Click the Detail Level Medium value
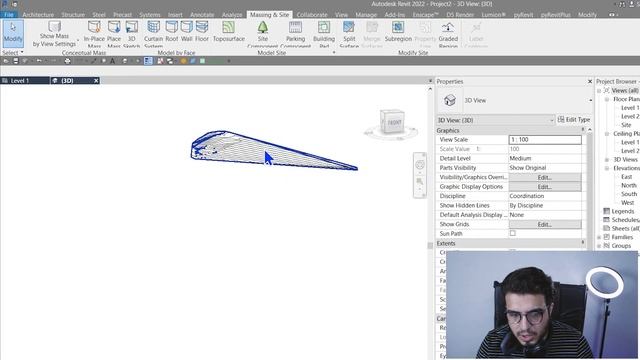This screenshot has height=360, width=640. [x=545, y=158]
